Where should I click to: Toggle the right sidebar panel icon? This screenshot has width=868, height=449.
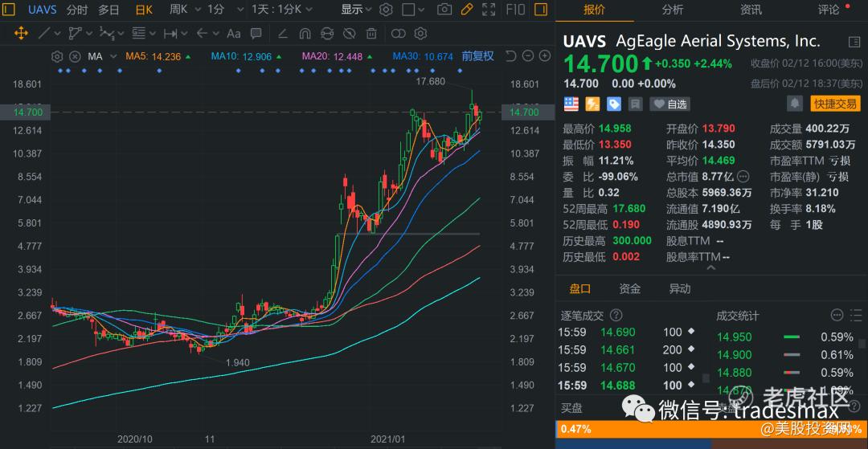click(541, 10)
